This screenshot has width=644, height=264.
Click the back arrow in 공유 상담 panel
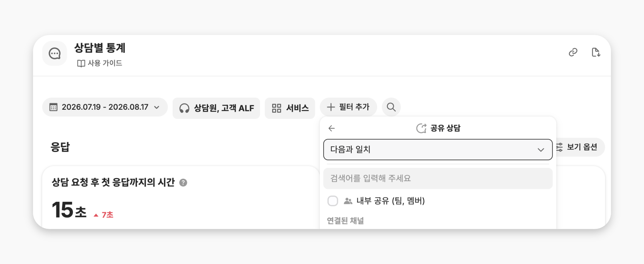(332, 128)
